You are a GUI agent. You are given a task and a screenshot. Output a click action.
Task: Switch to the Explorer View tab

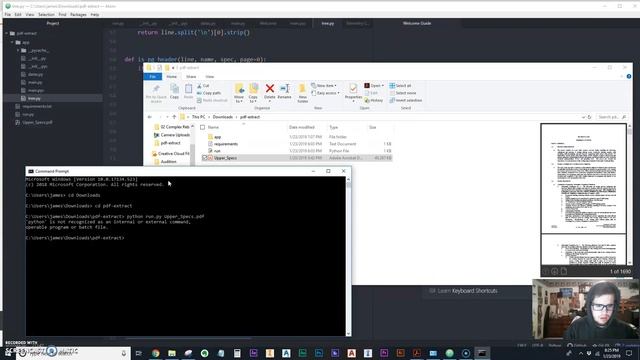coord(209,77)
